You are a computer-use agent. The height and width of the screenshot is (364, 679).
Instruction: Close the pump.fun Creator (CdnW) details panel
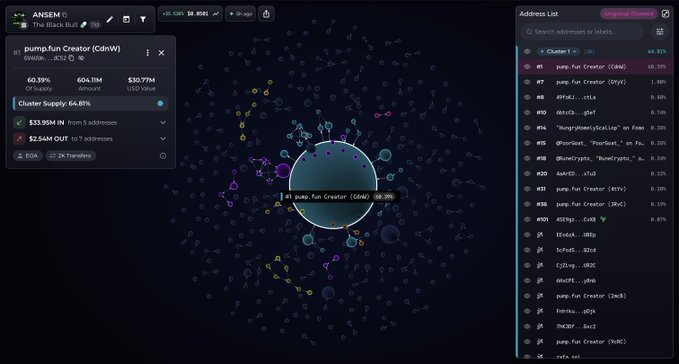click(x=161, y=52)
